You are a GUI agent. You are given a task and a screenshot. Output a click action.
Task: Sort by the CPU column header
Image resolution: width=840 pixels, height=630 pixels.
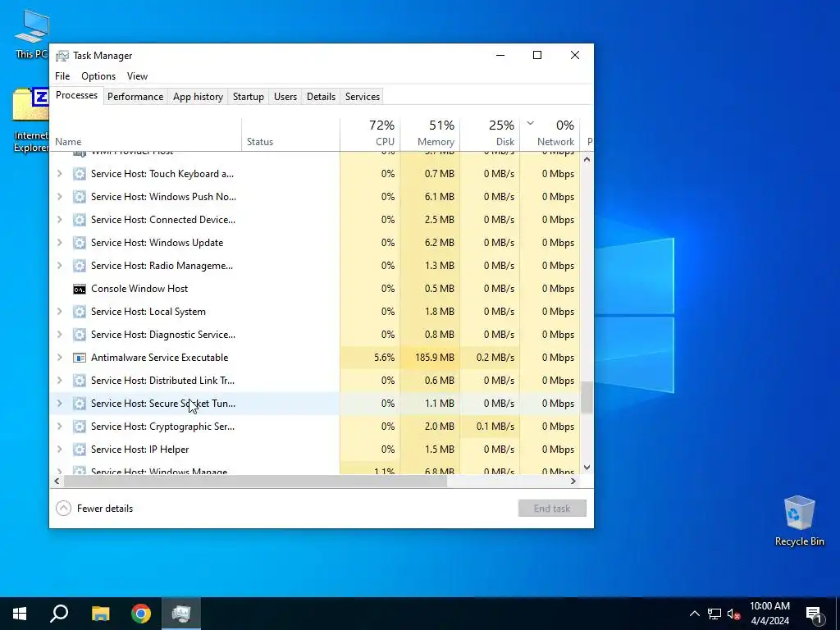point(370,134)
